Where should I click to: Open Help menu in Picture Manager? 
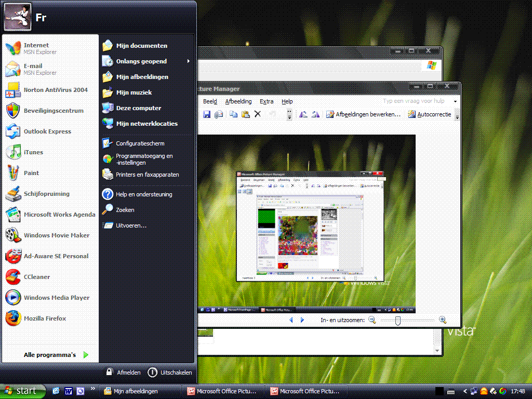tap(287, 101)
